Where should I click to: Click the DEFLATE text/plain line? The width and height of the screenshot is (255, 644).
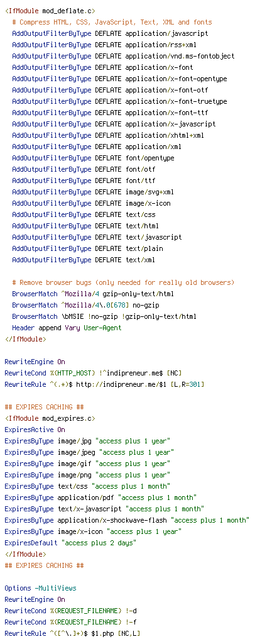[87, 248]
